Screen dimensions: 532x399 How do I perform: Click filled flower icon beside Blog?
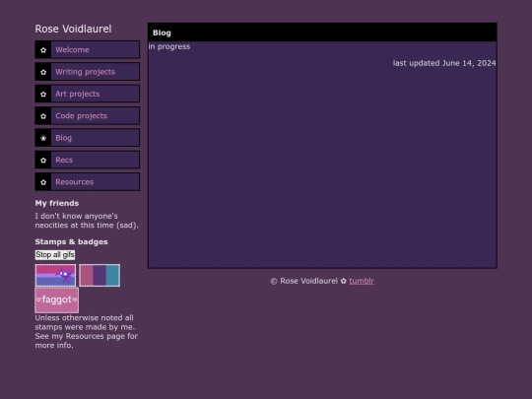pos(43,138)
